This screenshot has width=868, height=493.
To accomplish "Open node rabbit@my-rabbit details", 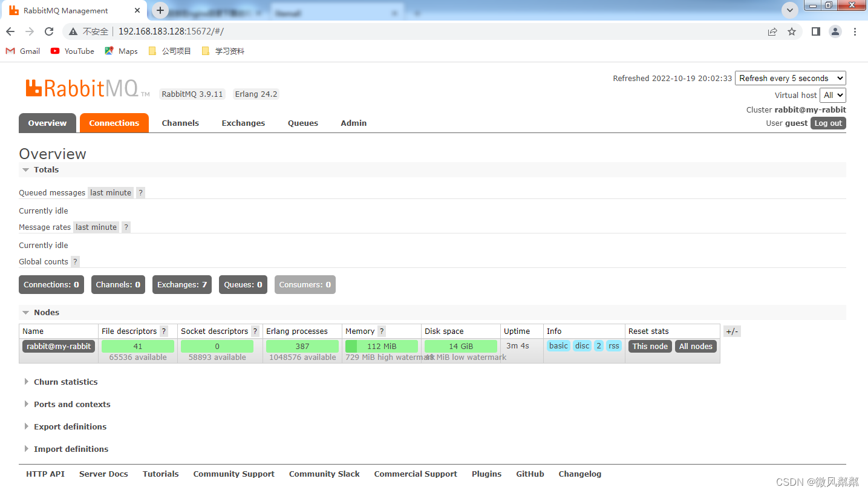I will [59, 347].
